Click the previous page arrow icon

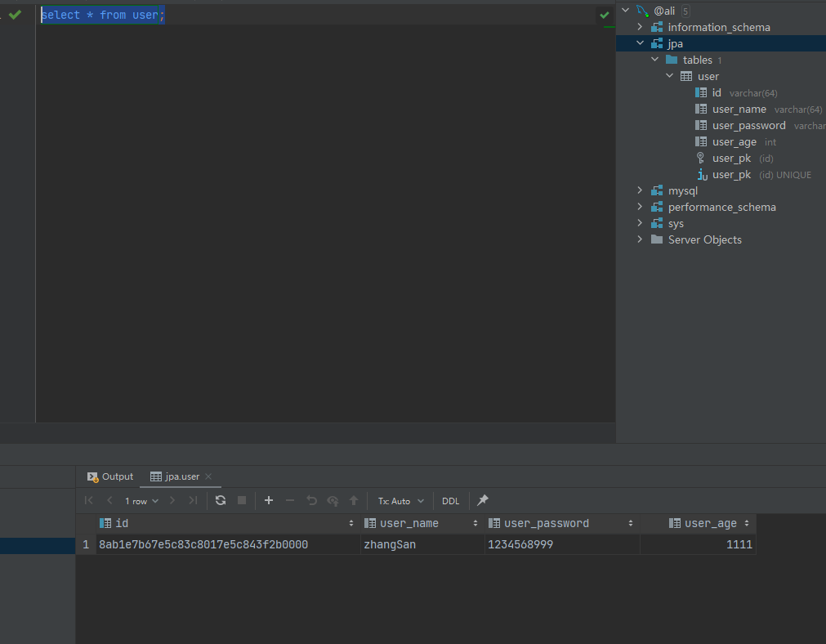[x=109, y=501]
